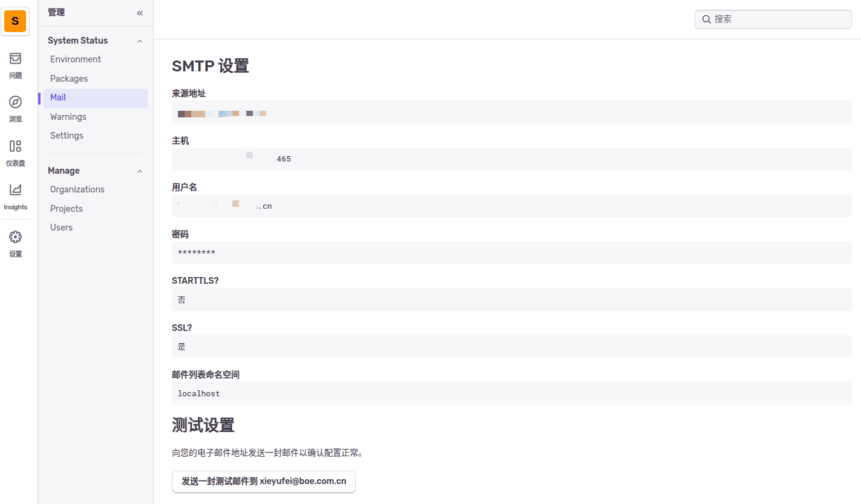Collapse the admin sidebar with double-chevron
This screenshot has height=504, width=861.
pyautogui.click(x=139, y=13)
